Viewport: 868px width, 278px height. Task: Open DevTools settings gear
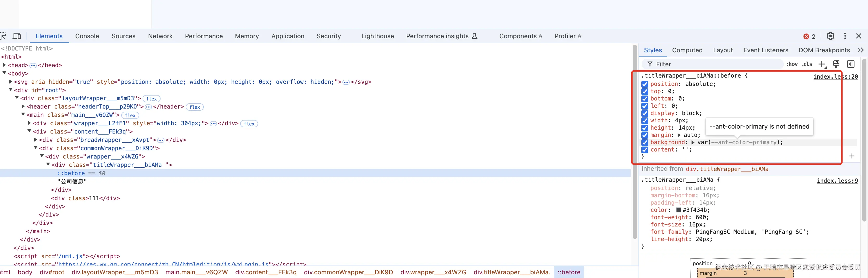tap(830, 36)
